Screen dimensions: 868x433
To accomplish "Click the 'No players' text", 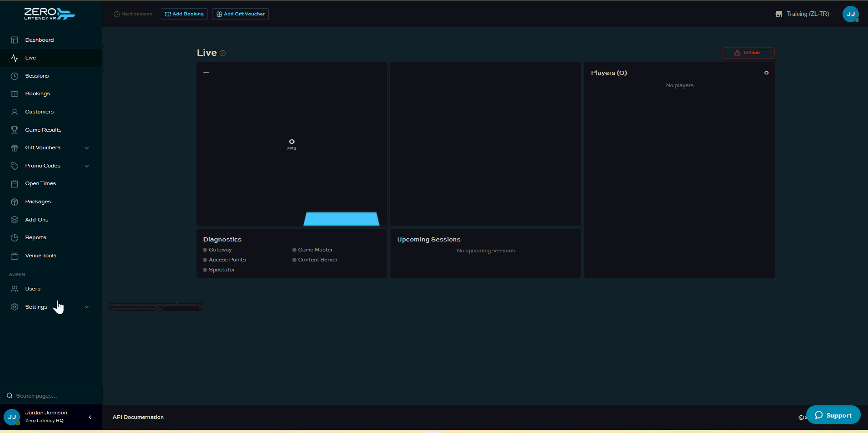I will (x=680, y=86).
